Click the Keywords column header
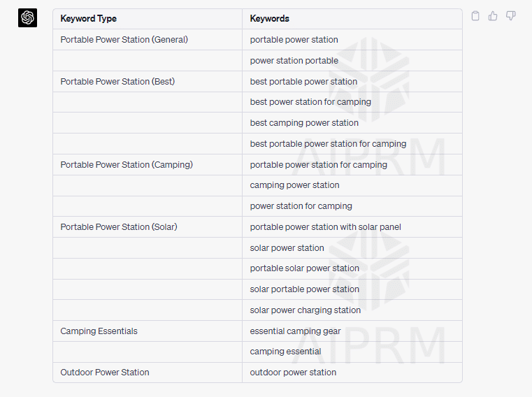This screenshot has height=397, width=532. (x=270, y=19)
